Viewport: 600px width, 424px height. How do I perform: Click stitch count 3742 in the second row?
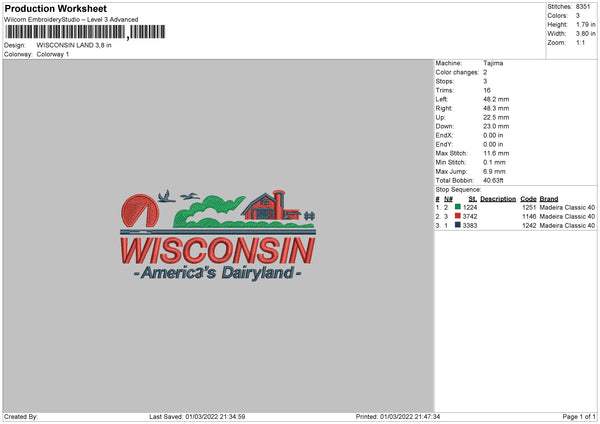point(470,217)
